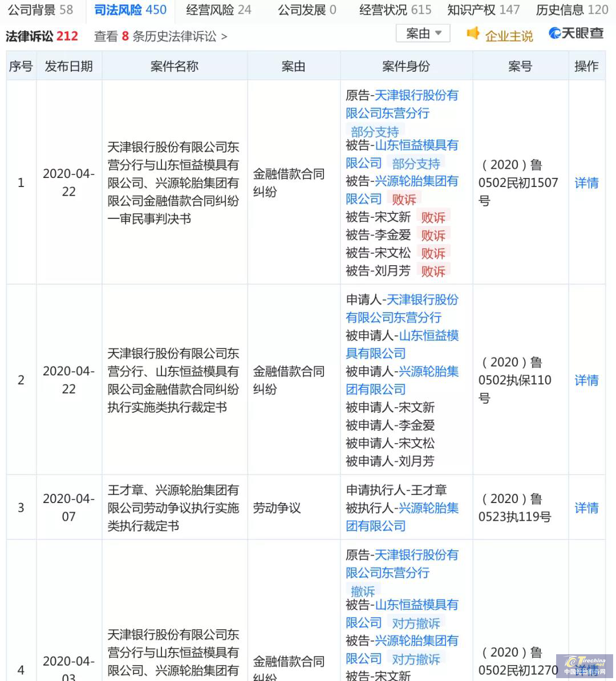Click the date 2020-04-07 cell
This screenshot has width=616, height=681.
click(x=69, y=508)
